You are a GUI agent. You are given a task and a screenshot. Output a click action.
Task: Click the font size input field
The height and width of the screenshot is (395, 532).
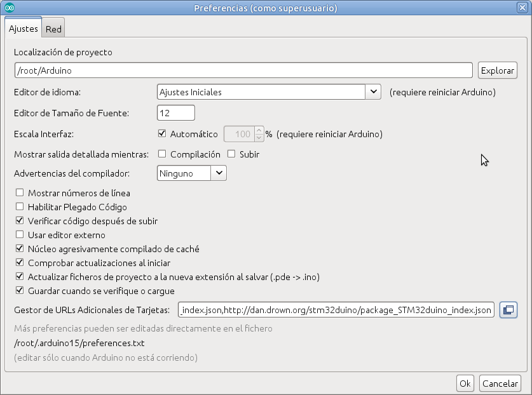pyautogui.click(x=175, y=113)
